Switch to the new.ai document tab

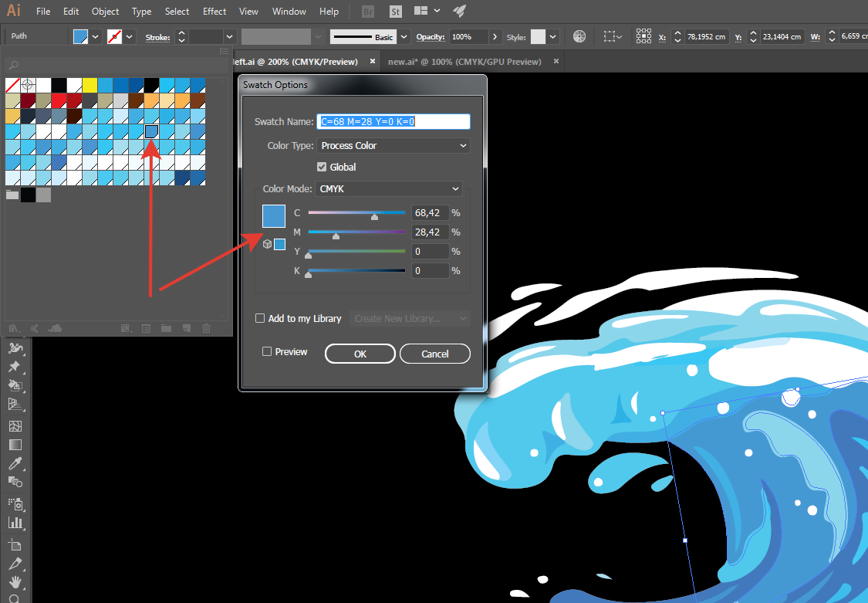click(464, 62)
